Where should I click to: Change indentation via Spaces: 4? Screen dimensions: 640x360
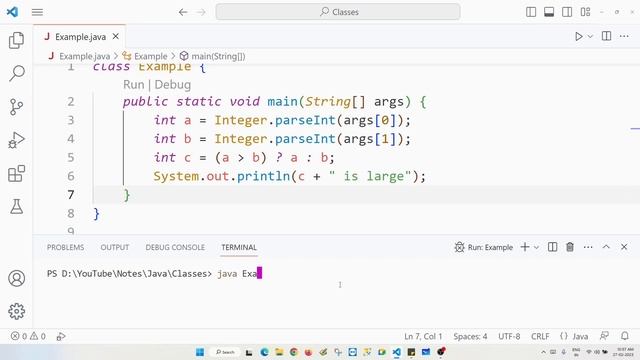[x=470, y=336]
